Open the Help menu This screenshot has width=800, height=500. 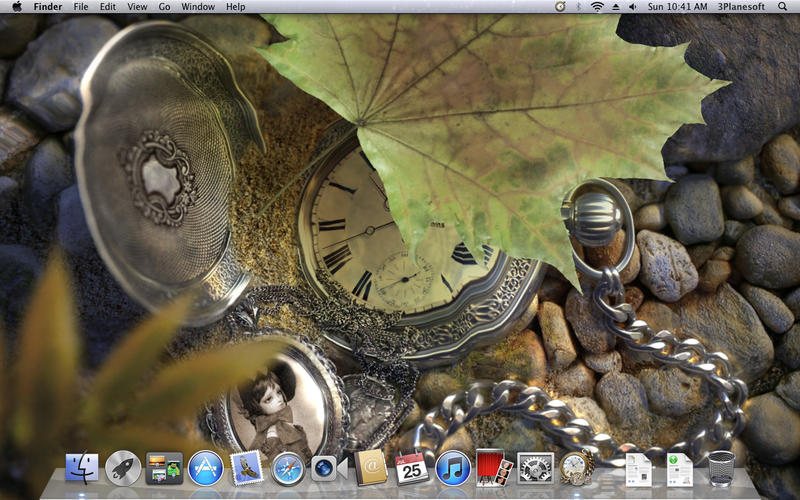point(236,7)
